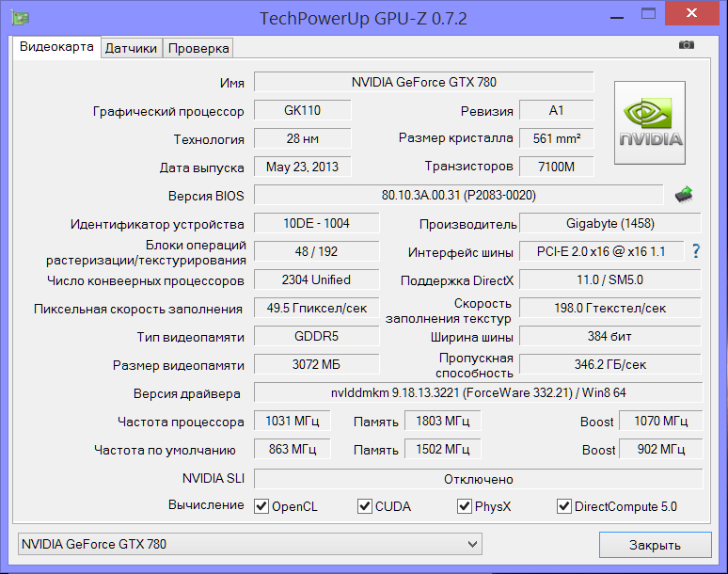This screenshot has height=574, width=728.
Task: Click the revision field A1
Action: click(x=556, y=110)
